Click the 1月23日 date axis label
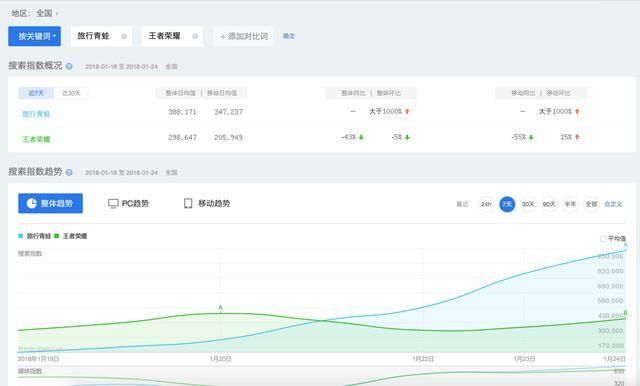 (524, 359)
